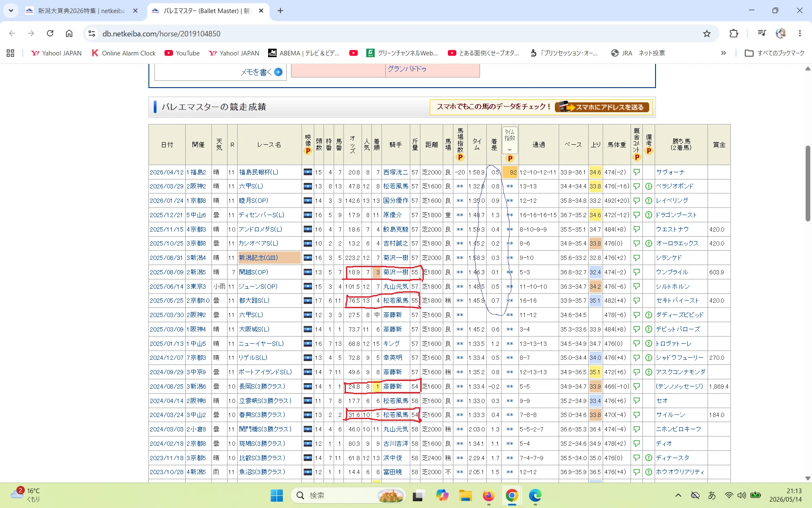Open remarks icon for 睦月S(OP) row
Image resolution: width=812 pixels, height=508 pixels.
(649, 201)
